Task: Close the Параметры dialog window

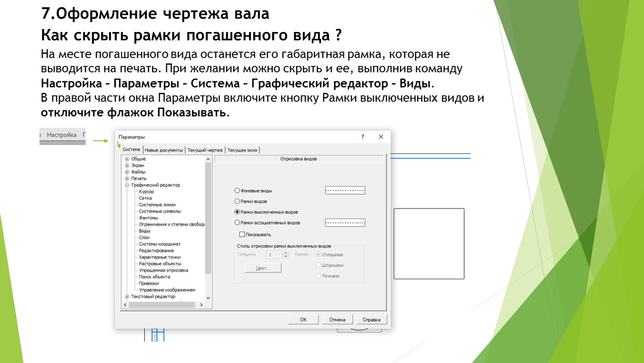Action: click(381, 137)
